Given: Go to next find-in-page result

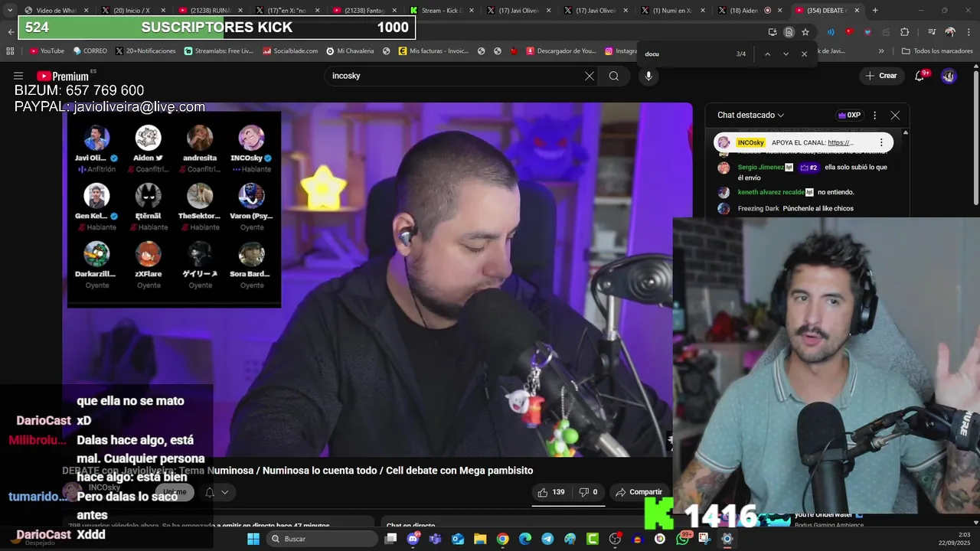Looking at the screenshot, I should pos(786,54).
